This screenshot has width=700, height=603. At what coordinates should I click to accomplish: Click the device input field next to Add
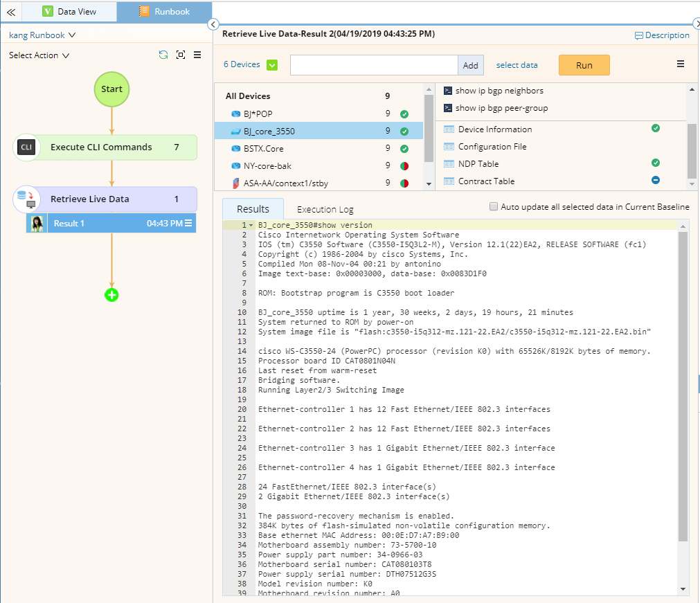[374, 65]
